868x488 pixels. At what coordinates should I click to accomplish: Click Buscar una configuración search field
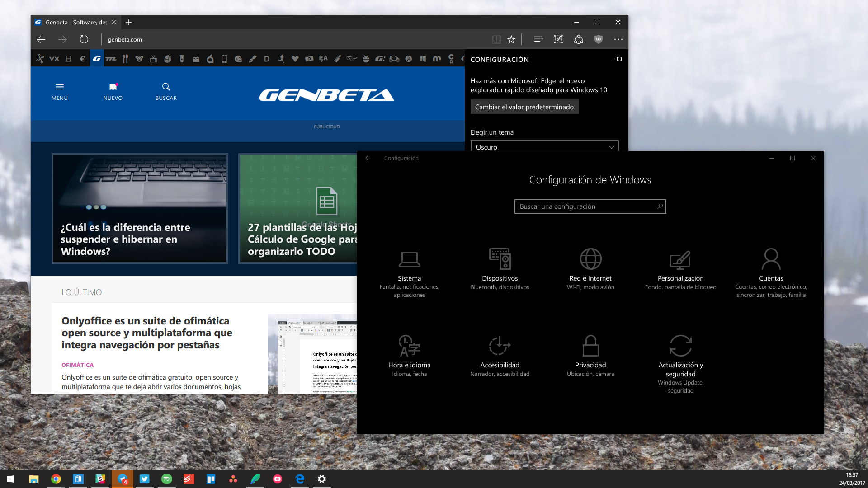(x=590, y=206)
